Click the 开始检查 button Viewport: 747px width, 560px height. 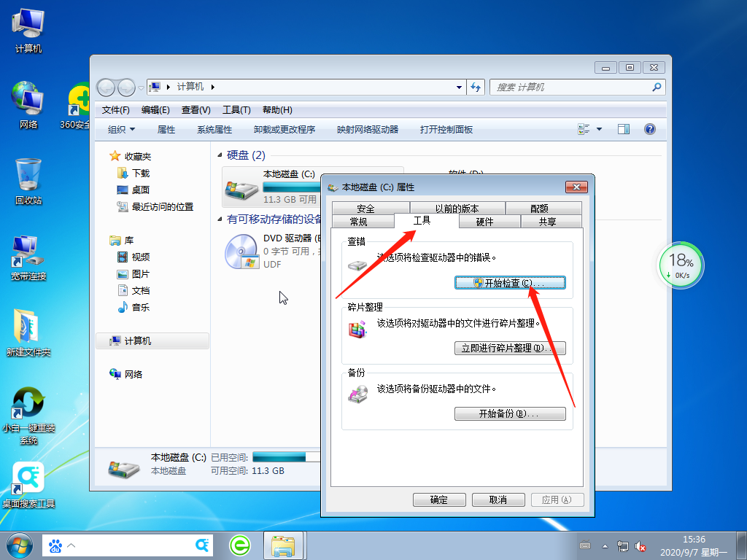(510, 283)
